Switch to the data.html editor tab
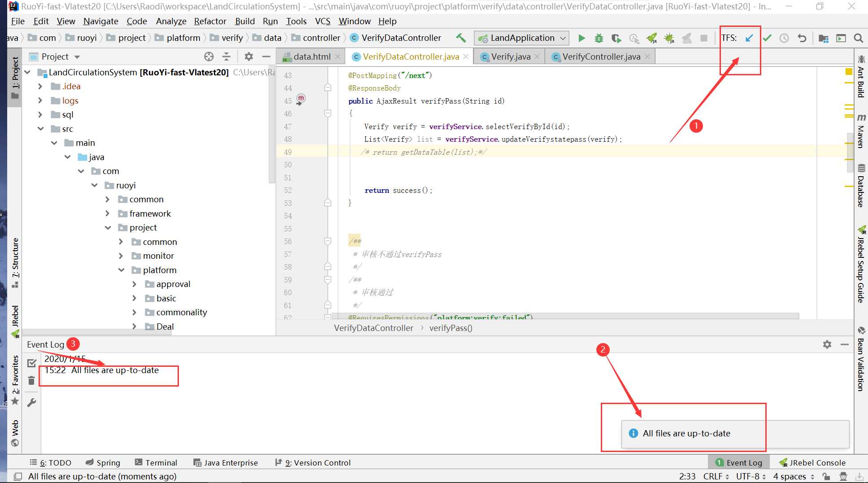The height and width of the screenshot is (483, 868). 312,57
